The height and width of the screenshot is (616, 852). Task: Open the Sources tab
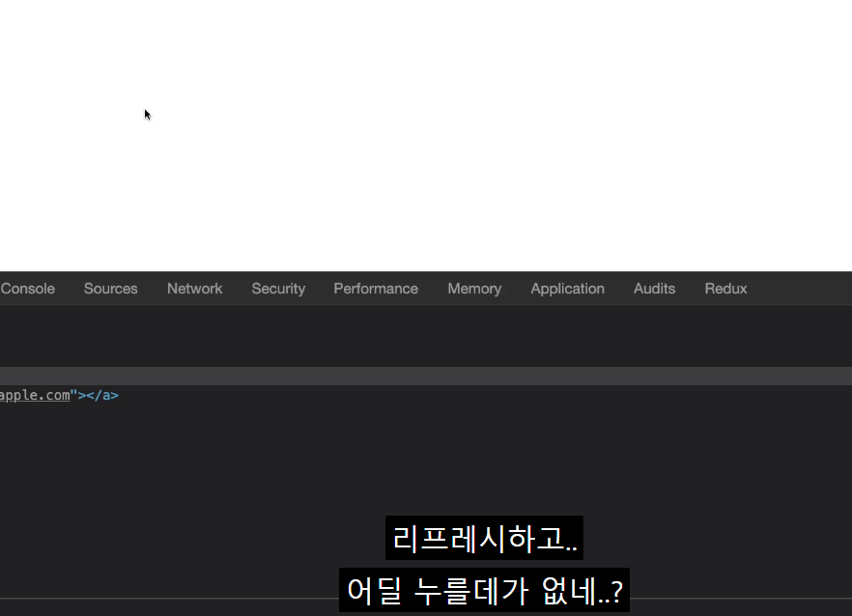111,289
